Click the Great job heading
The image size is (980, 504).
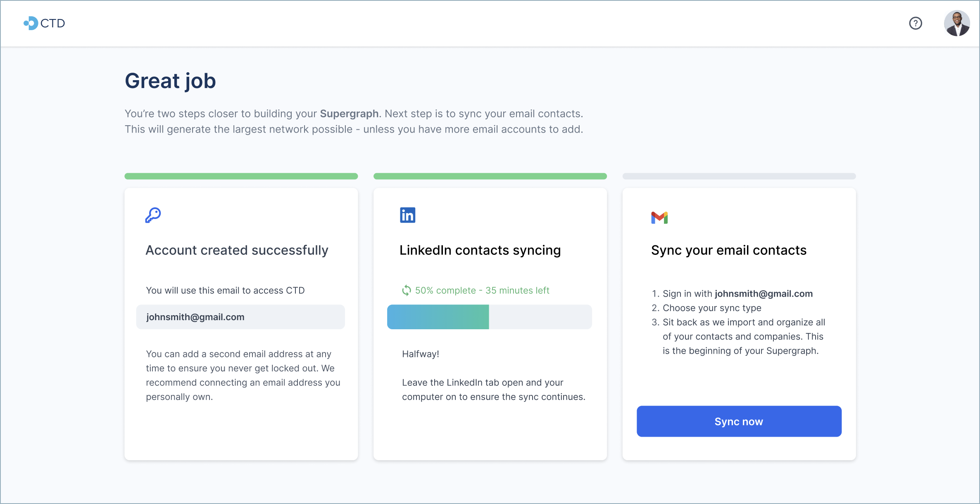(170, 81)
